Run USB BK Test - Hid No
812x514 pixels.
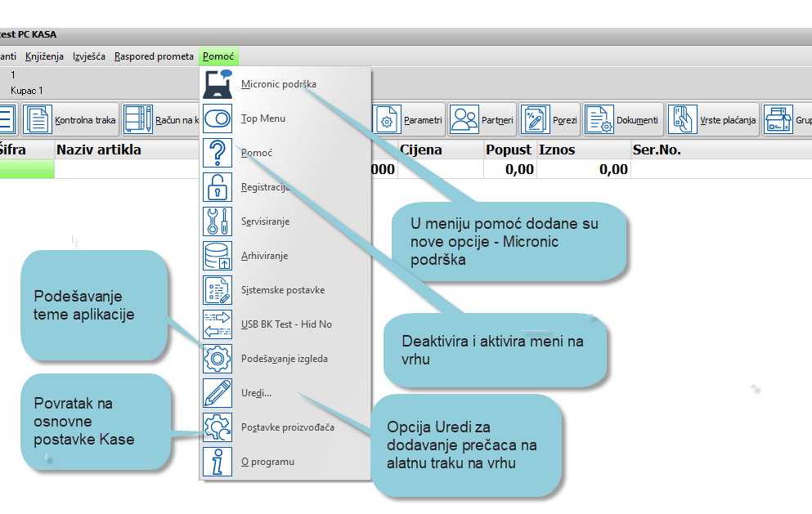coord(285,324)
